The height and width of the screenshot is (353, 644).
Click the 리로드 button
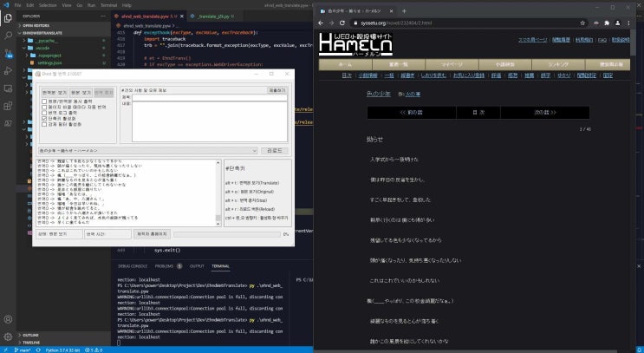point(275,150)
